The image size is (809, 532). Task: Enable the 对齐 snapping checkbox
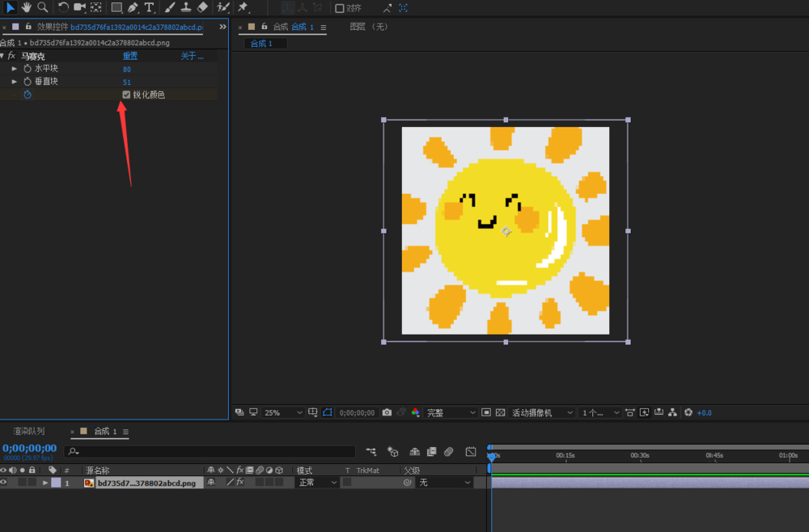(x=340, y=8)
